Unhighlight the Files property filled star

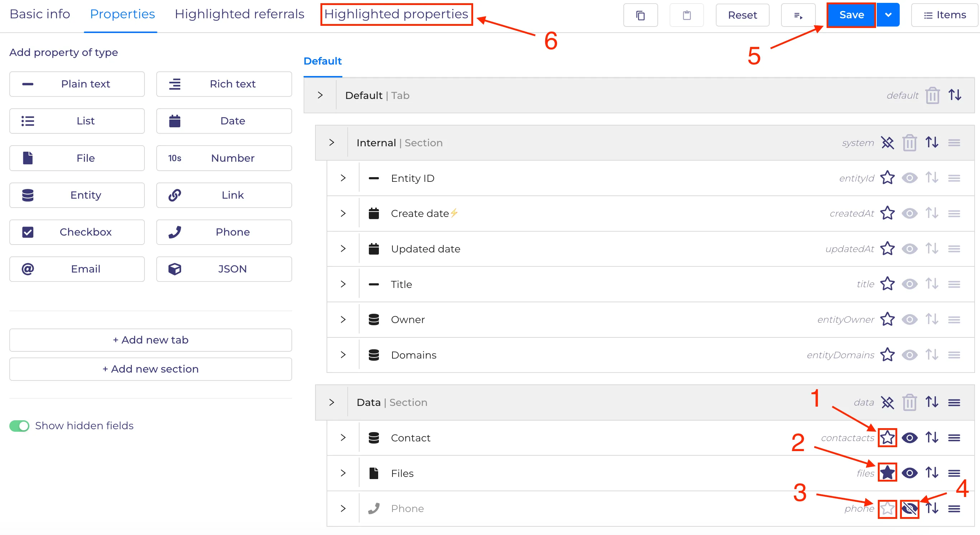click(x=888, y=473)
